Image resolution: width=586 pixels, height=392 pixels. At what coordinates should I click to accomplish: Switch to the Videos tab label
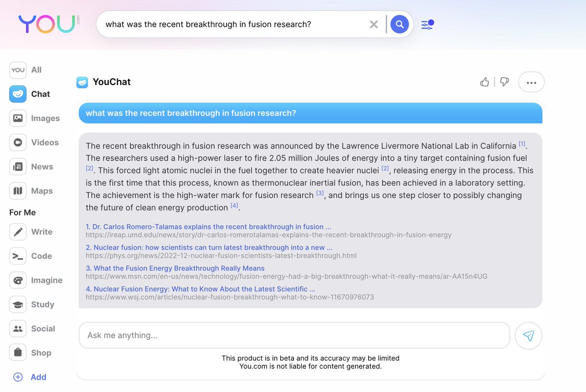click(x=45, y=143)
